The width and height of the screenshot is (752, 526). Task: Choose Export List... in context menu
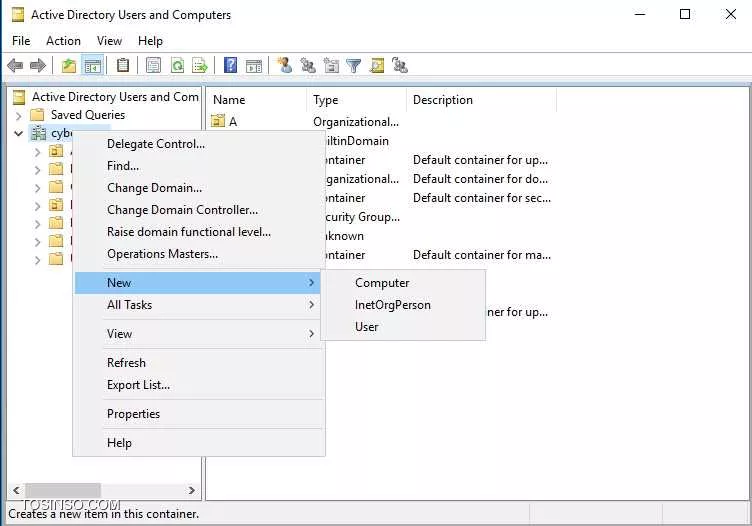199,385
